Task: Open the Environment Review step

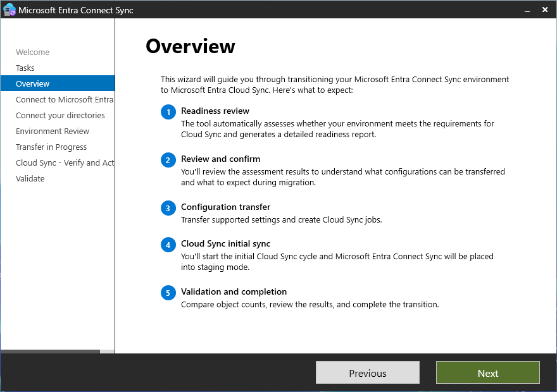Action: (x=52, y=132)
